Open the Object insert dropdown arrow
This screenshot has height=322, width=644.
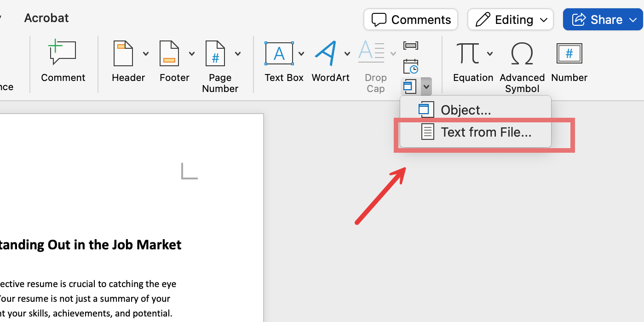pyautogui.click(x=425, y=86)
